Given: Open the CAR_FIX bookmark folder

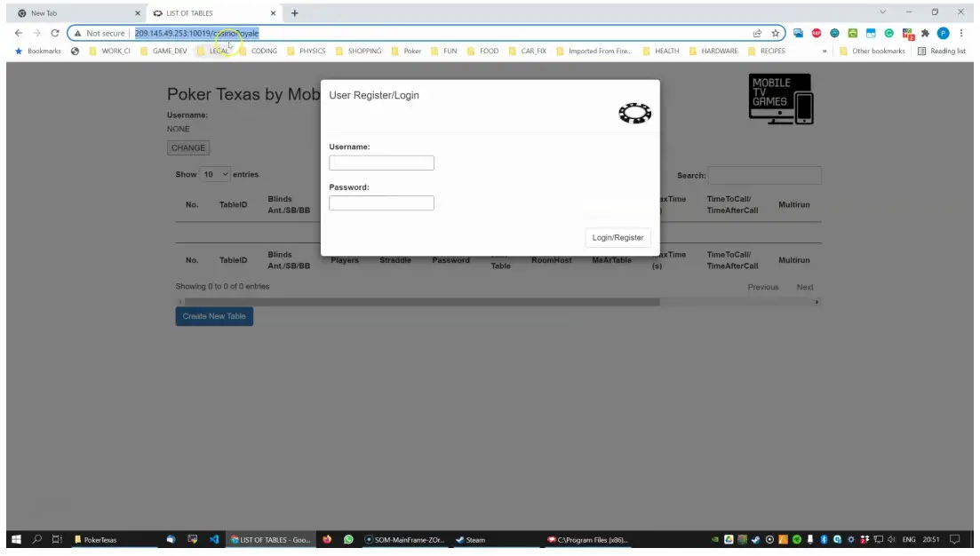Looking at the screenshot, I should click(x=527, y=52).
